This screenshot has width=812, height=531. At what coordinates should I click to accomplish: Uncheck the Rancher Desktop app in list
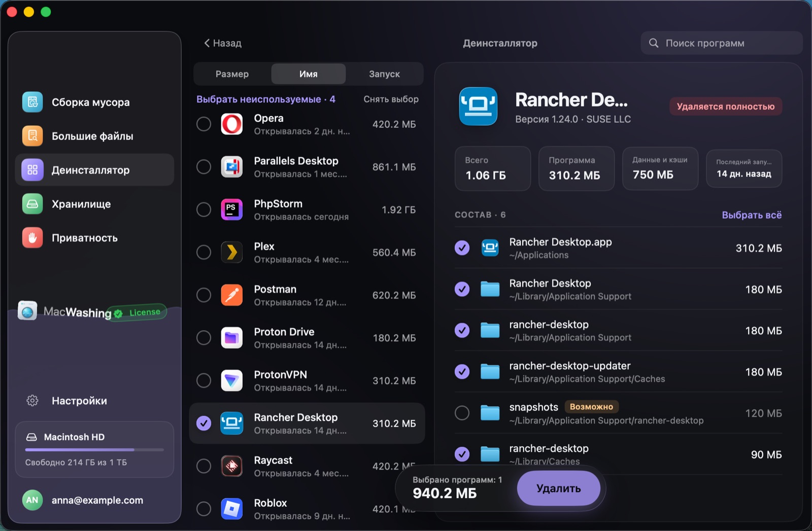pyautogui.click(x=204, y=423)
